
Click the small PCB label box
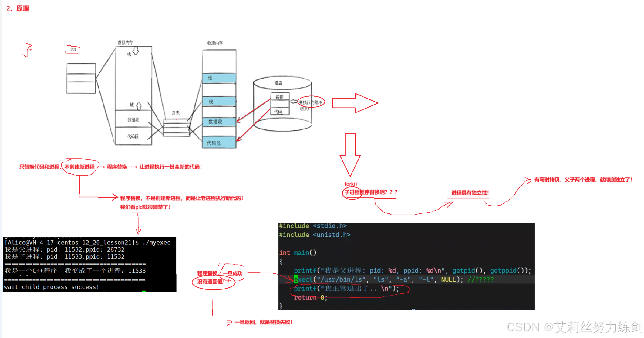[73, 50]
